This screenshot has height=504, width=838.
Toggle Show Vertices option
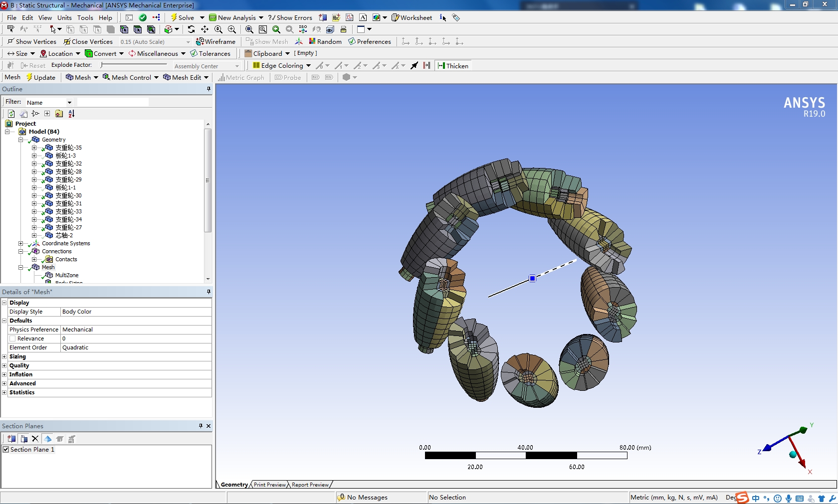point(31,42)
